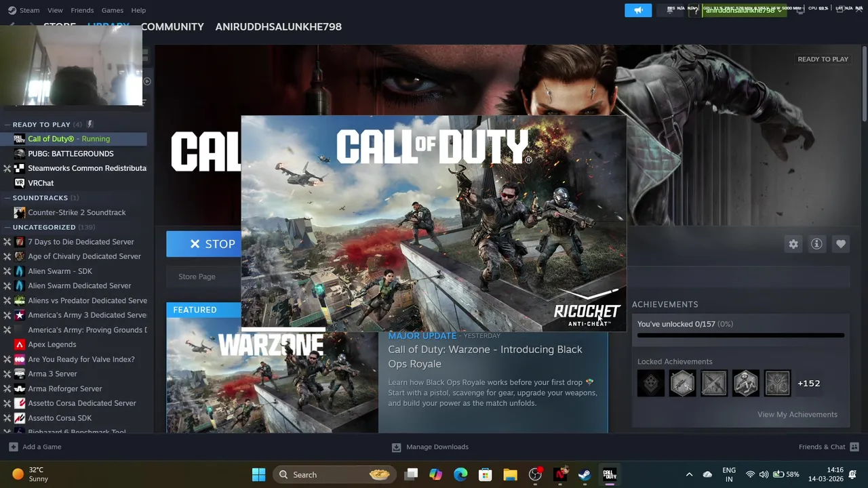This screenshot has width=868, height=488.
Task: Click the taskbar Search box
Action: coord(334,474)
